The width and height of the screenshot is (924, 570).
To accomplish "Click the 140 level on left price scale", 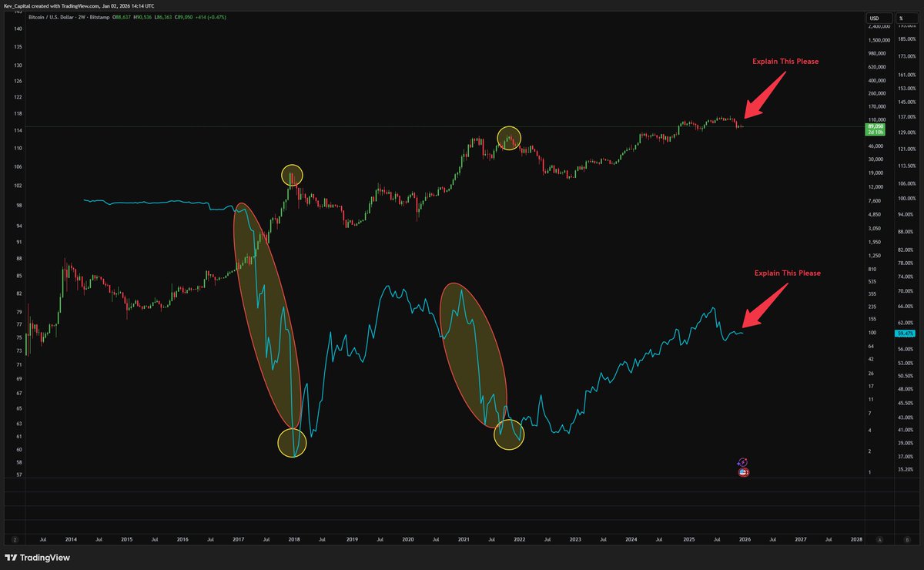I will pyautogui.click(x=18, y=28).
